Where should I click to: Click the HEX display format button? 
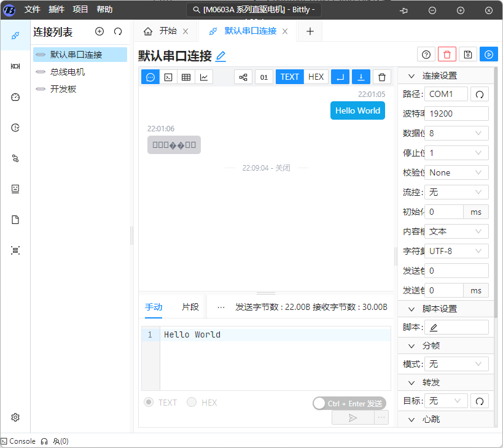[x=316, y=77]
